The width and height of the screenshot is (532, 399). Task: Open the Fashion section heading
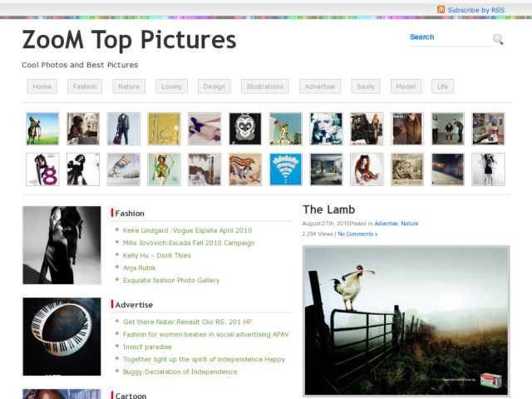[x=130, y=214]
